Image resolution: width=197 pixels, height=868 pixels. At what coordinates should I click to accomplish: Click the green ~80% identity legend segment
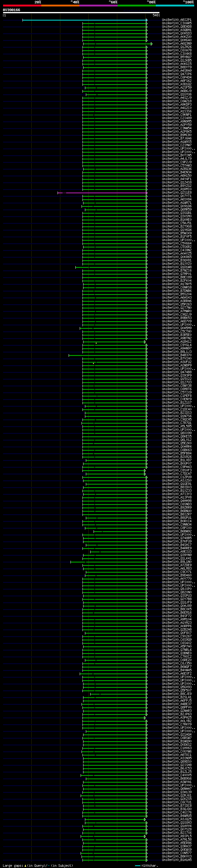[137, 6]
